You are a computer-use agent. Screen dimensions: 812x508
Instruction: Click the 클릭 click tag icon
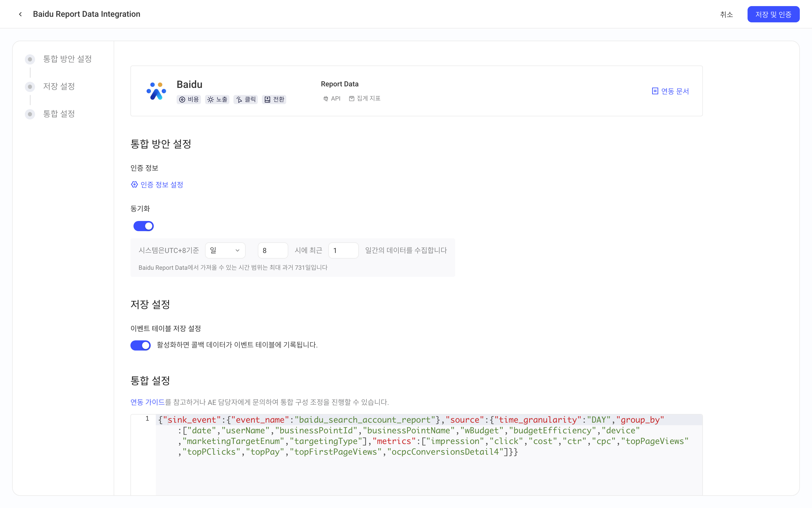(239, 100)
